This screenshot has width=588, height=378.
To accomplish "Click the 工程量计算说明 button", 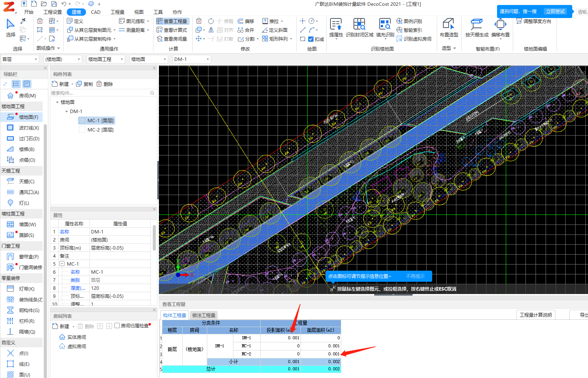I will (536, 315).
